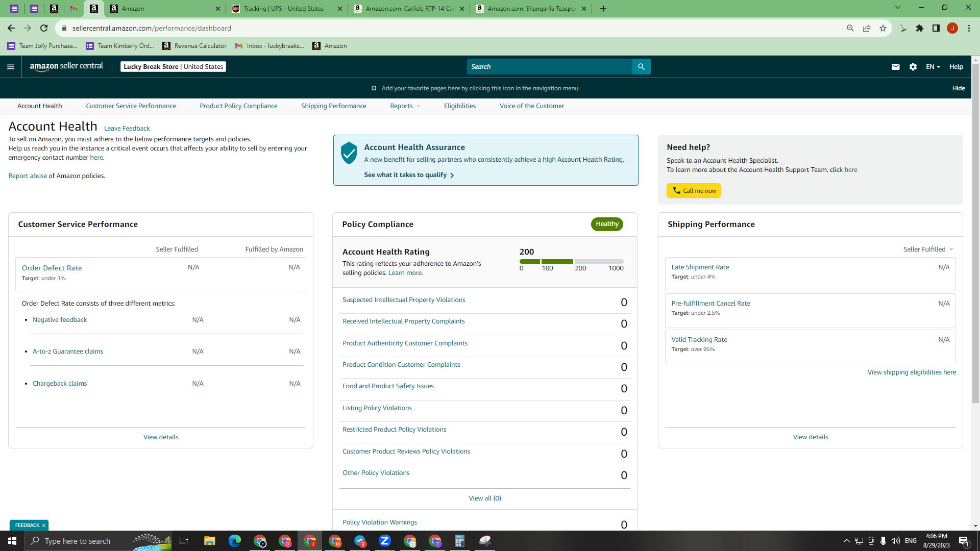The height and width of the screenshot is (551, 980).
Task: Reload the page with the refresh icon
Action: [x=44, y=28]
